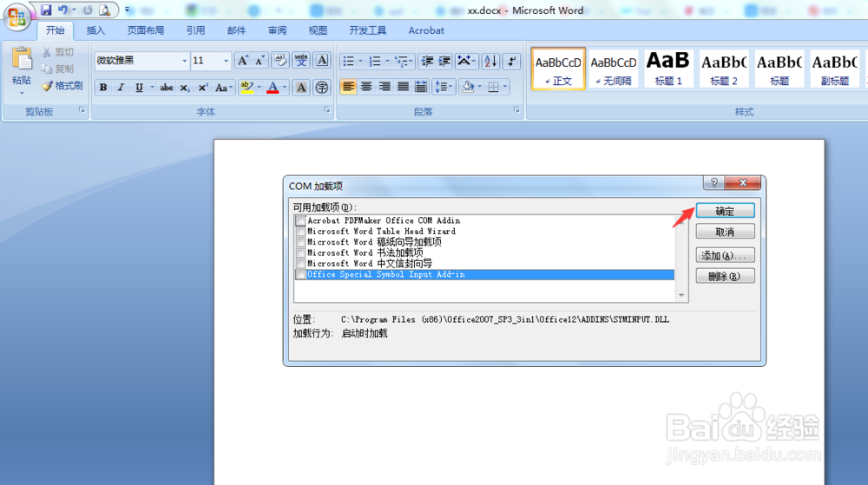Toggle italic formatting
The image size is (868, 485).
tap(121, 88)
